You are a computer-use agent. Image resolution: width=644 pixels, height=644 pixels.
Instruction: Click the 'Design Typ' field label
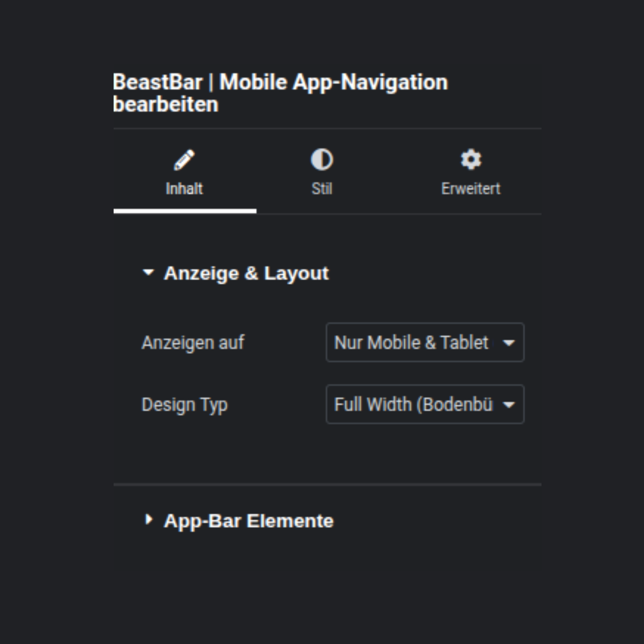pos(185,405)
